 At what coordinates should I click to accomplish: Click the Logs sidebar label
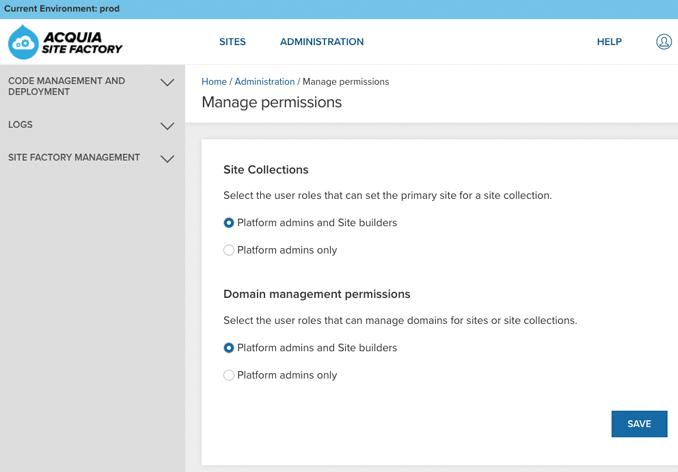click(x=20, y=125)
